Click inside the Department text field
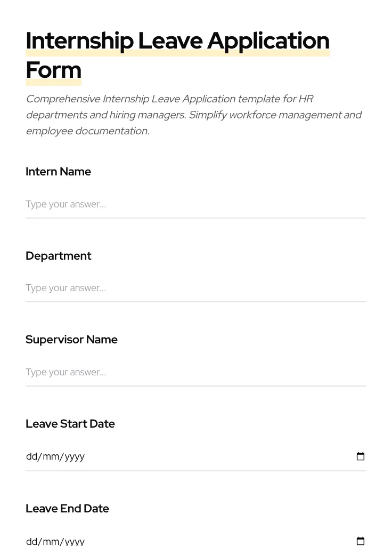Image resolution: width=392 pixels, height=546 pixels. pyautogui.click(x=160, y=288)
